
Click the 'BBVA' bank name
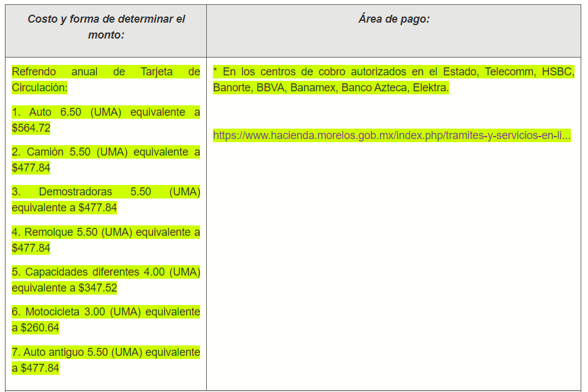point(270,88)
